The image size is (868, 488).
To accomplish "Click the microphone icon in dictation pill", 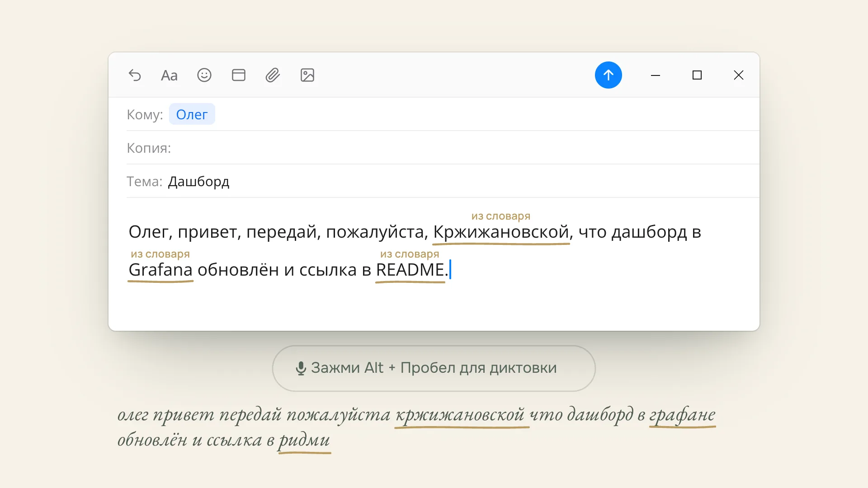I will 301,368.
